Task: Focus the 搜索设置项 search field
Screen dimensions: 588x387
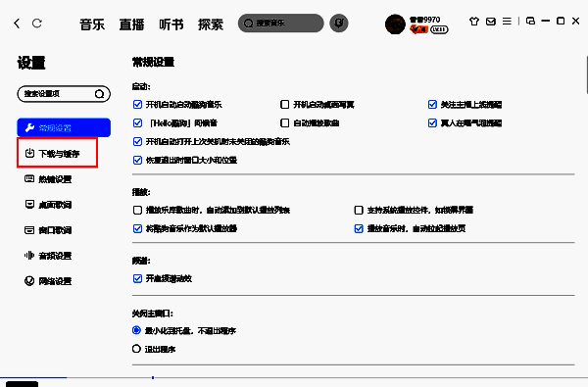Action: pos(64,94)
